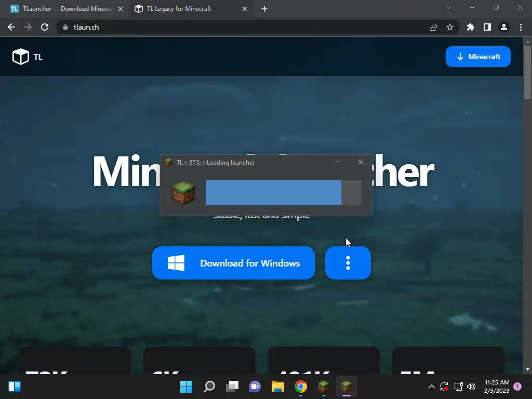Close the TLauncher — Download Minecraft tab
Viewport: 532px width, 399px height.
click(121, 9)
